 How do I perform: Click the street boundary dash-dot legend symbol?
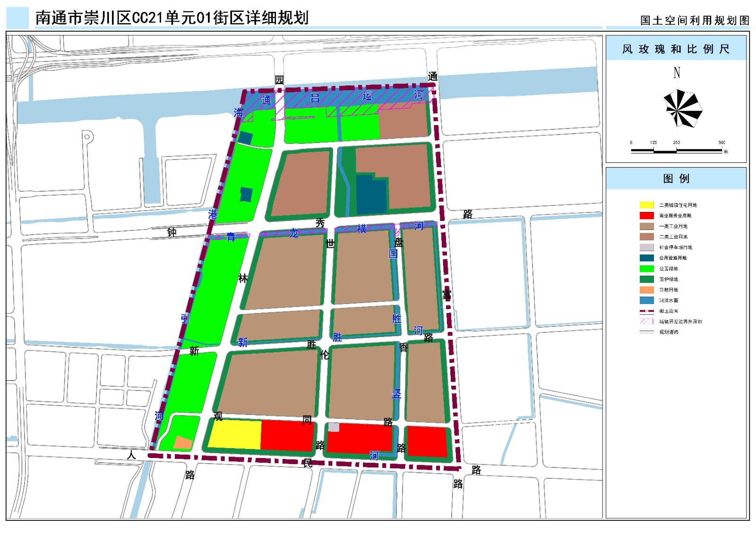646,311
